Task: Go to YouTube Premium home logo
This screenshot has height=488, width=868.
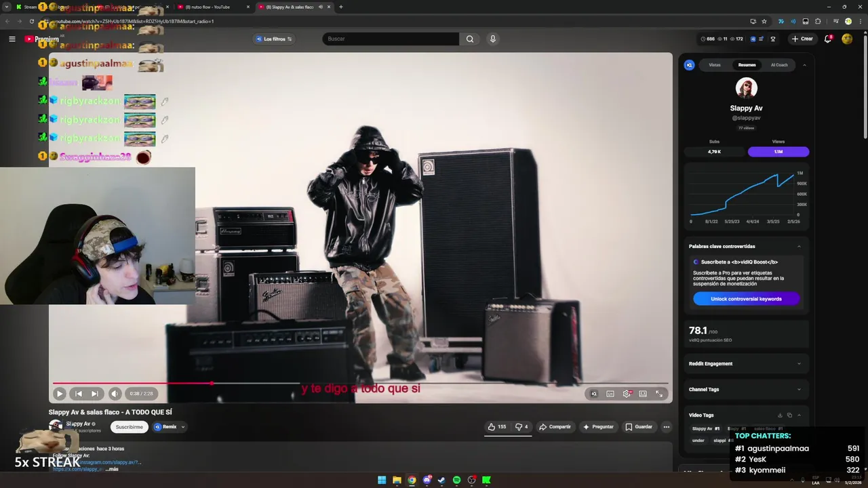Action: (42, 39)
